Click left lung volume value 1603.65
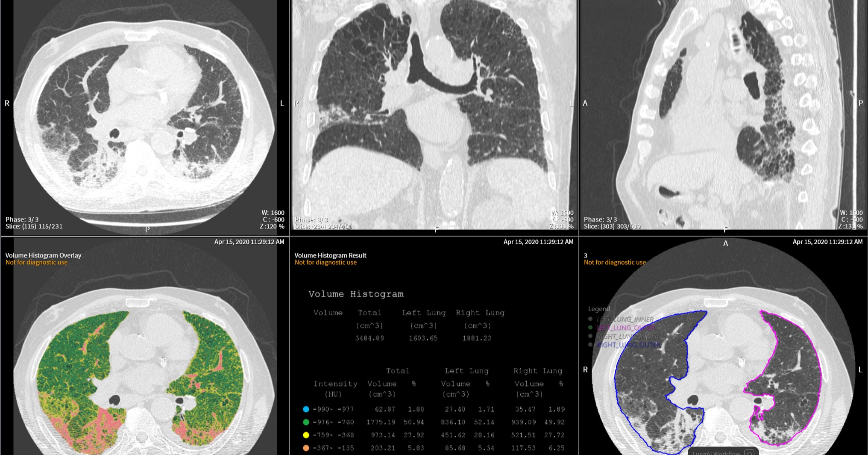 pyautogui.click(x=423, y=338)
